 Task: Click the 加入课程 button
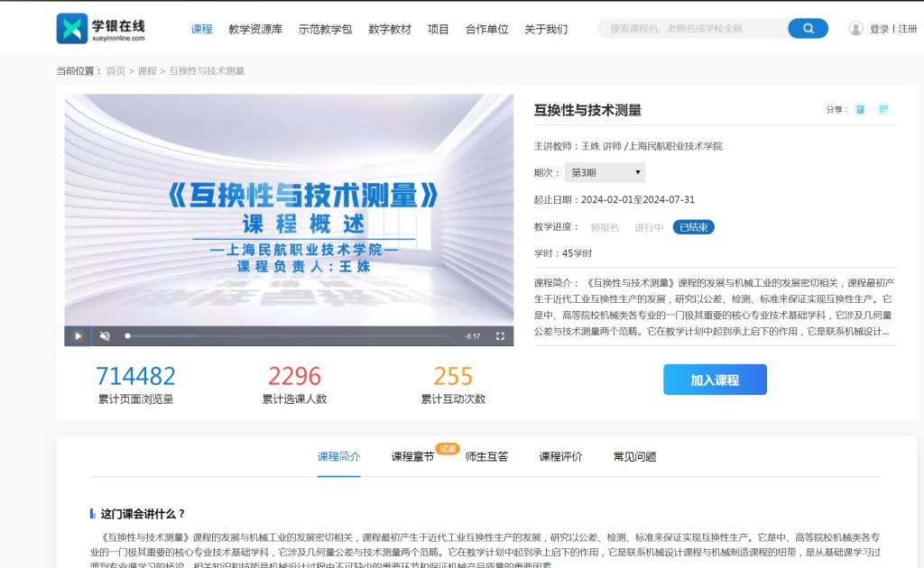pos(715,380)
